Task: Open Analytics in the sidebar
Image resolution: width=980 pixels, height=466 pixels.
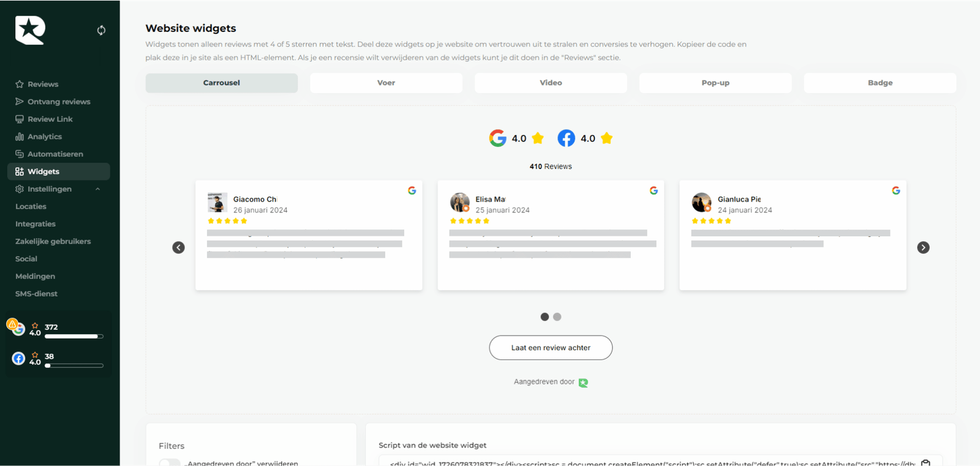Action: coord(44,137)
